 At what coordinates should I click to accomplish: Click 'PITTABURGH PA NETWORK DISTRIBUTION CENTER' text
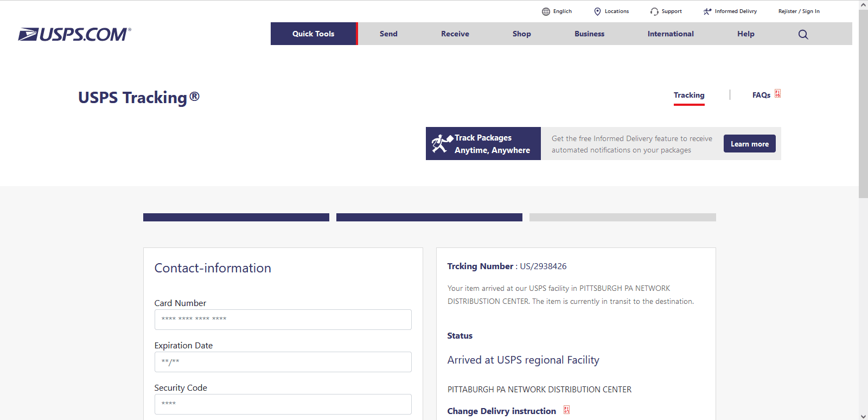point(540,390)
